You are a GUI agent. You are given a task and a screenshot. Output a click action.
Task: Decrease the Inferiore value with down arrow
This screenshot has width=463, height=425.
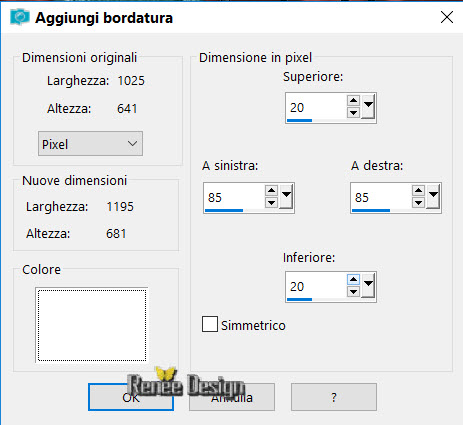point(353,292)
